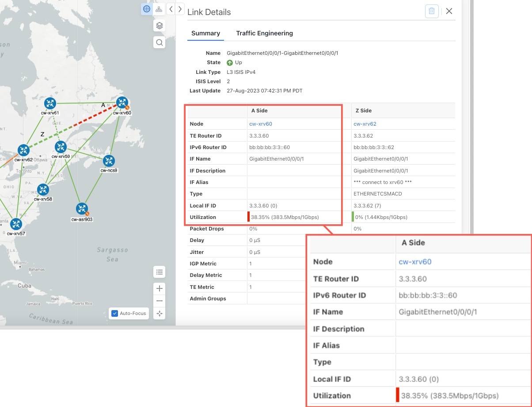Zoom in using the plus icon

(159, 288)
